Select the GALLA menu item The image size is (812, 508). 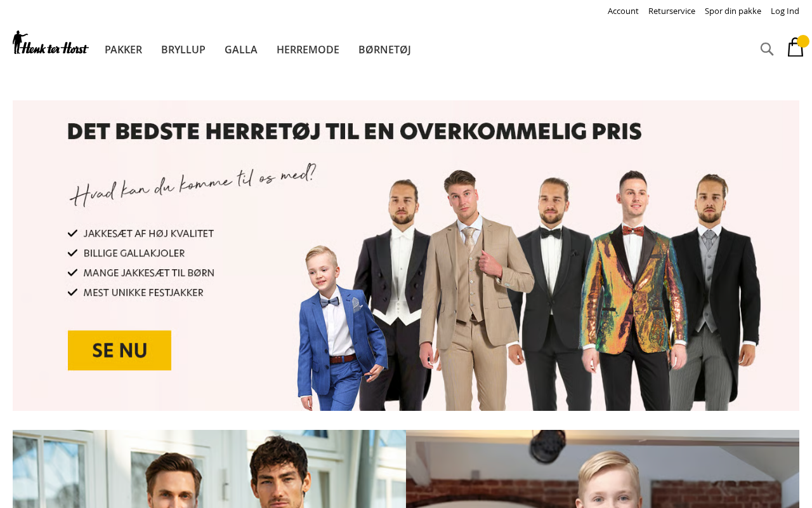pos(241,50)
